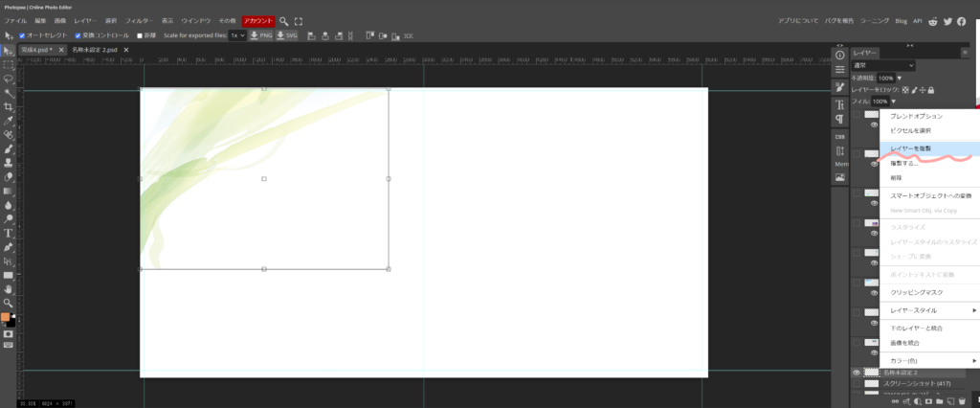Click the red アカウント button

click(257, 20)
